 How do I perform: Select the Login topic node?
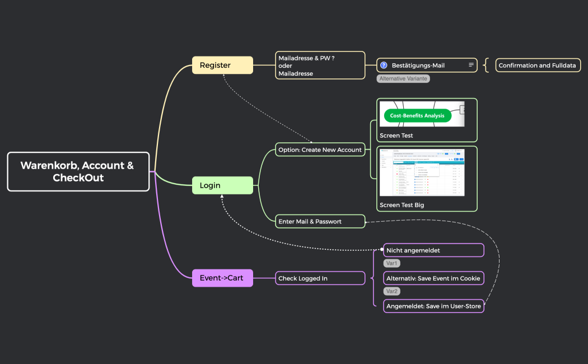tap(222, 185)
